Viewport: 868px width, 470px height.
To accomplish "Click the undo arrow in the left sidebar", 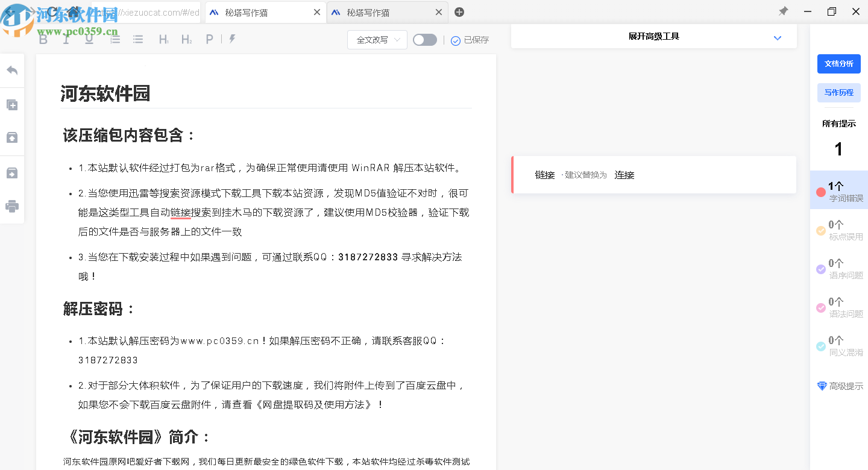I will [x=12, y=70].
